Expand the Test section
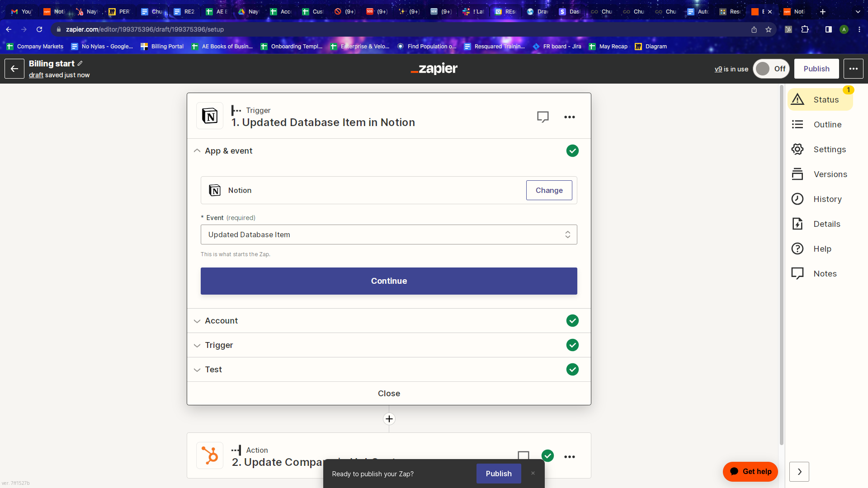868x488 pixels. pos(388,370)
